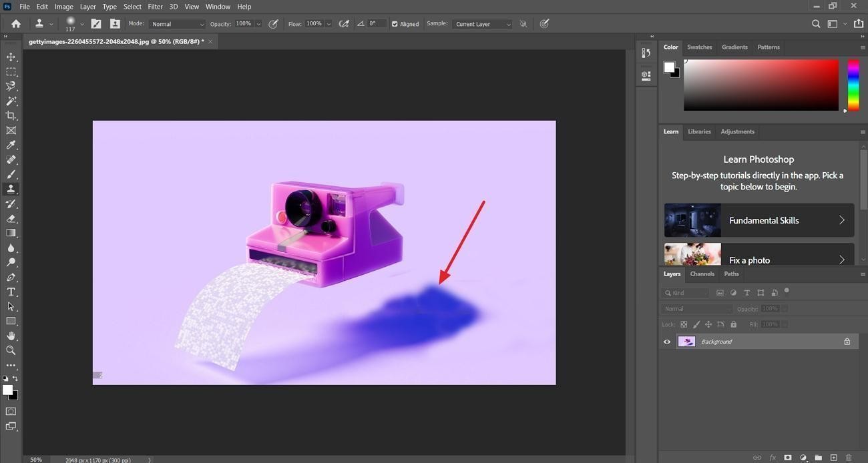
Task: Select the Hand tool
Action: [11, 336]
